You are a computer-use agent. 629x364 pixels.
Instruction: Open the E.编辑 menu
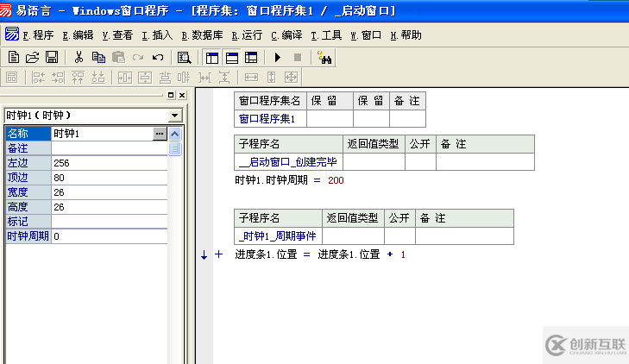click(x=78, y=35)
